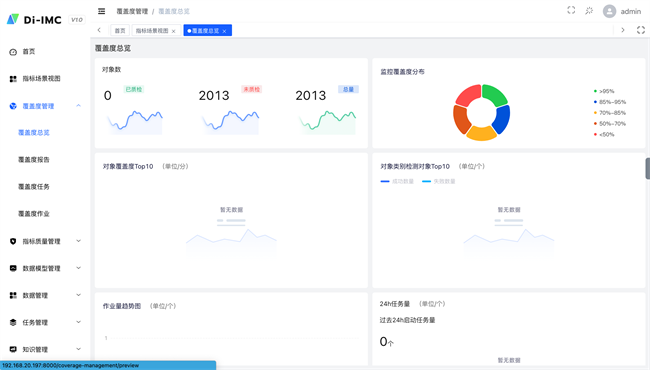Image resolution: width=650 pixels, height=370 pixels.
Task: Toggle 成功数量 legend series
Action: point(397,181)
